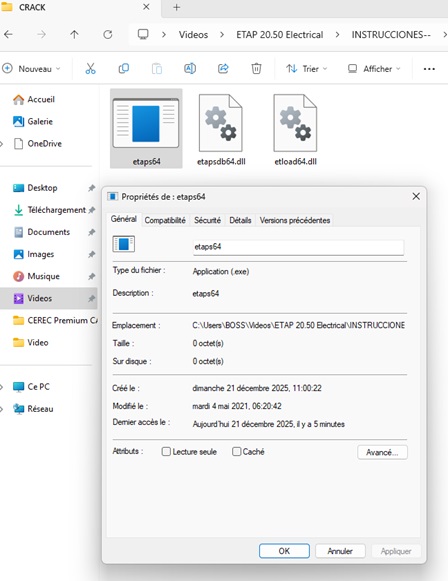
Task: Unpin Musique using its pin icon
Action: pos(92,276)
